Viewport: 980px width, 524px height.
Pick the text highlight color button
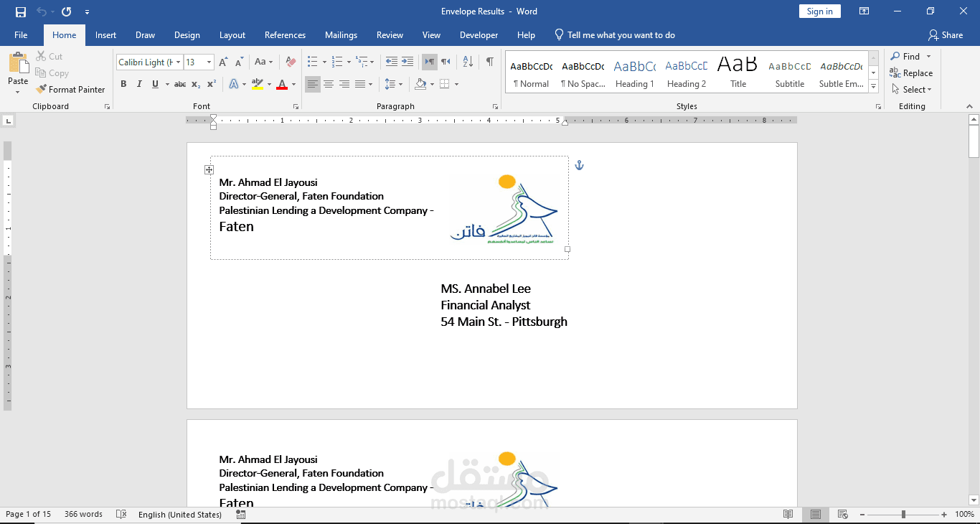pos(258,84)
